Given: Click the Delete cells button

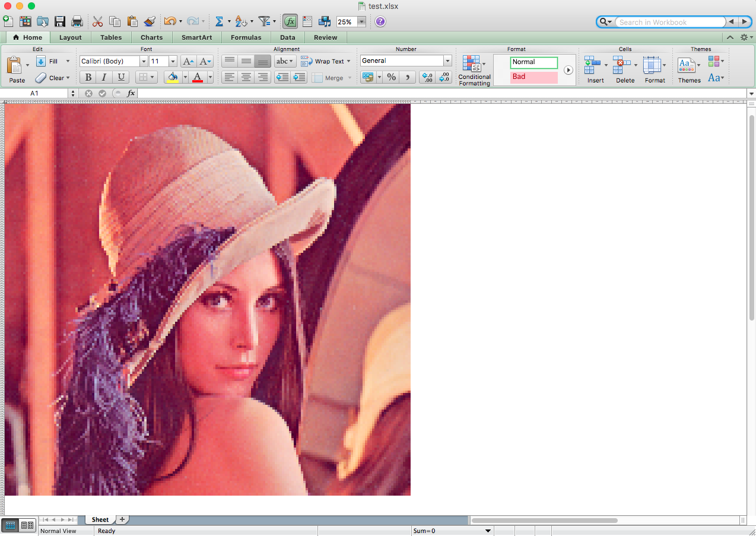Looking at the screenshot, I should click(625, 70).
